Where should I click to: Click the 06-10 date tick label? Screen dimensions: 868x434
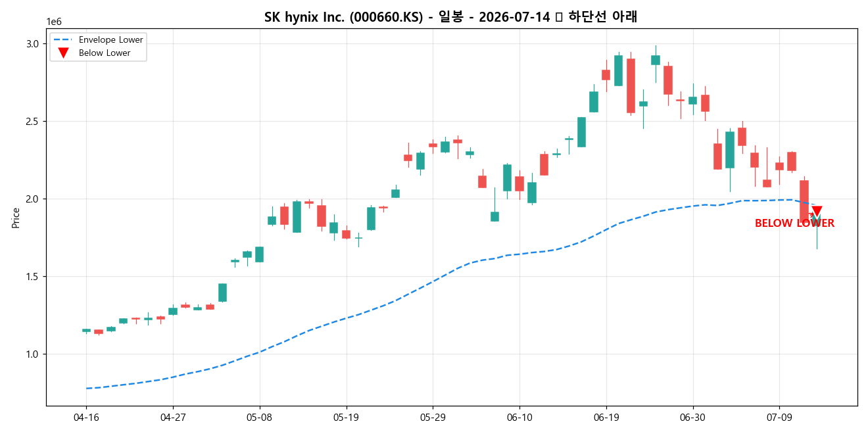[x=519, y=418]
